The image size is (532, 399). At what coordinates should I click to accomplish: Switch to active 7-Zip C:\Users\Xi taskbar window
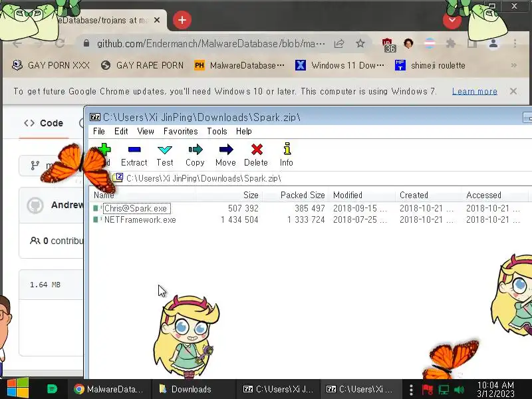(360, 389)
